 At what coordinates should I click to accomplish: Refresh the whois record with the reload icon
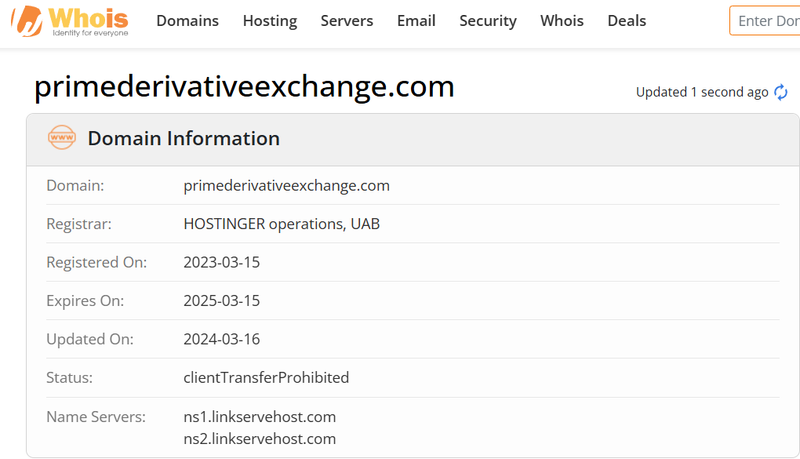pyautogui.click(x=781, y=92)
